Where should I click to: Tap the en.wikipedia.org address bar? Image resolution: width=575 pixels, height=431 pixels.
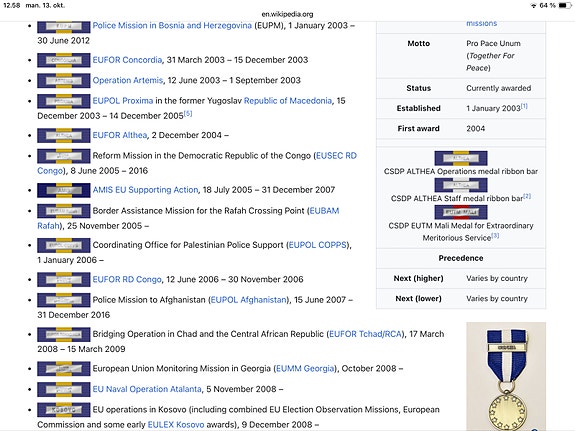[x=287, y=14]
